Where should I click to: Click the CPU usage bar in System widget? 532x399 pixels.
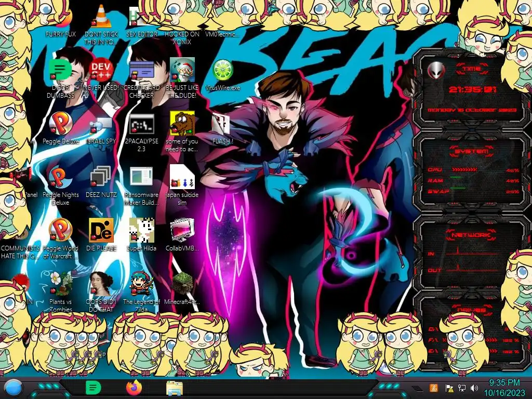464,169
